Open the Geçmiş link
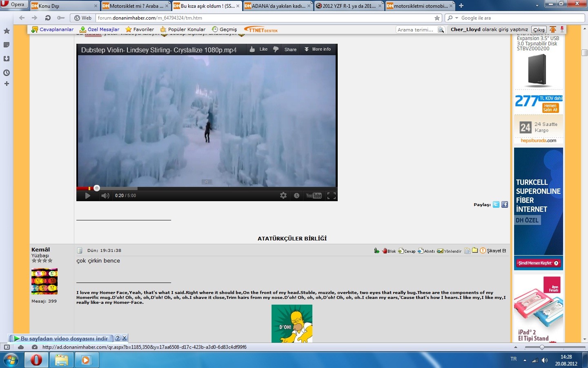This screenshot has width=588, height=368. click(x=224, y=29)
